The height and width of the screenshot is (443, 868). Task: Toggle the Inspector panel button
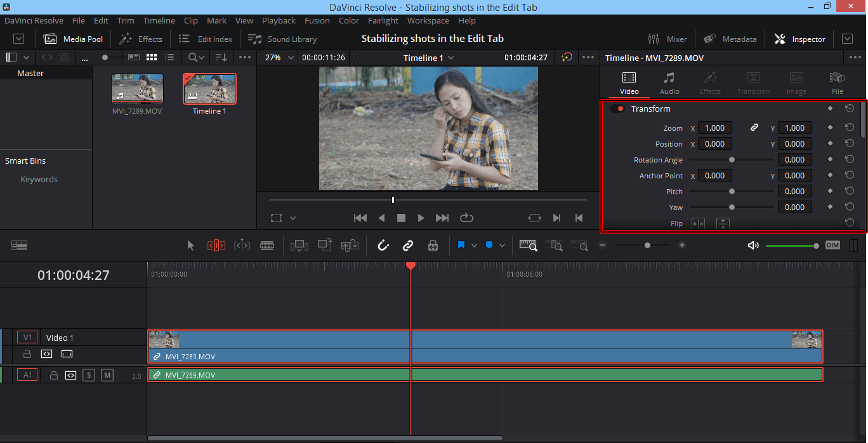(799, 39)
